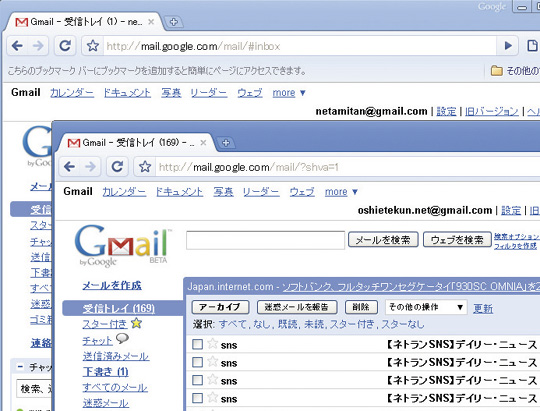Viewport: 540px width, 411px height.
Task: Reload the front window's oshietekun inbox
Action: point(117,167)
